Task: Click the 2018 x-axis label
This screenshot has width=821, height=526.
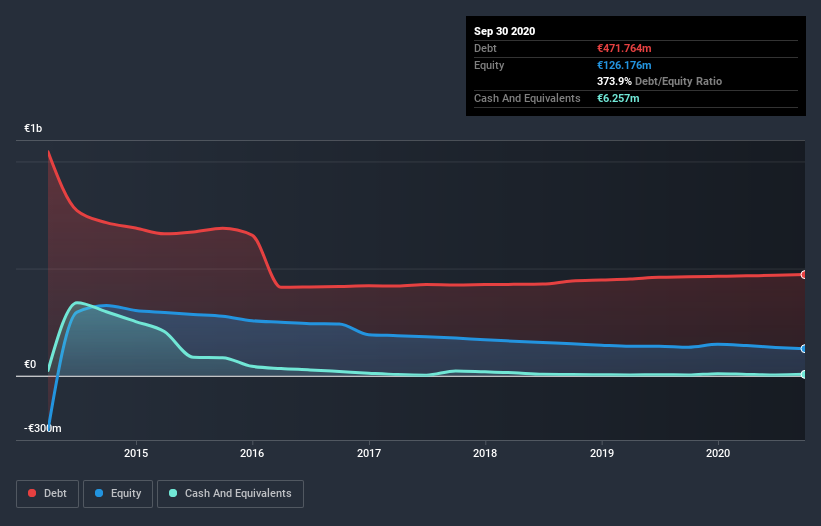Action: pos(485,453)
